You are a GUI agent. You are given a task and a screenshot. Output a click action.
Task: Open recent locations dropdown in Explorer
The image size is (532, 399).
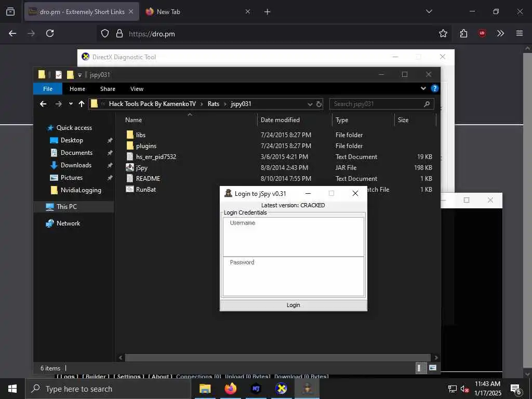(x=71, y=104)
